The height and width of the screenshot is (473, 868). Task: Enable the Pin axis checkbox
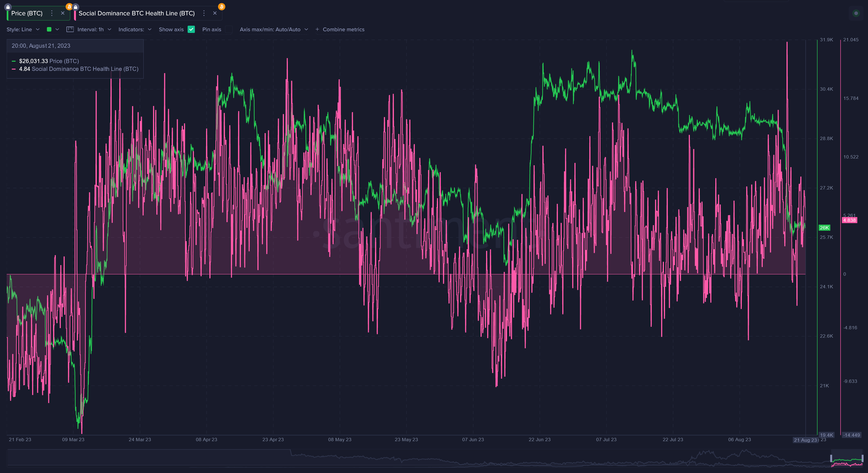tap(229, 29)
